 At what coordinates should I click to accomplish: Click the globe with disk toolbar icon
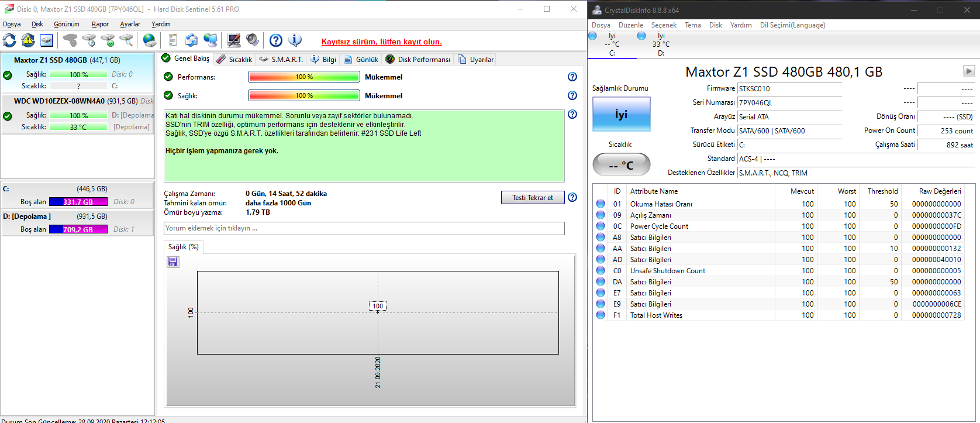(150, 40)
